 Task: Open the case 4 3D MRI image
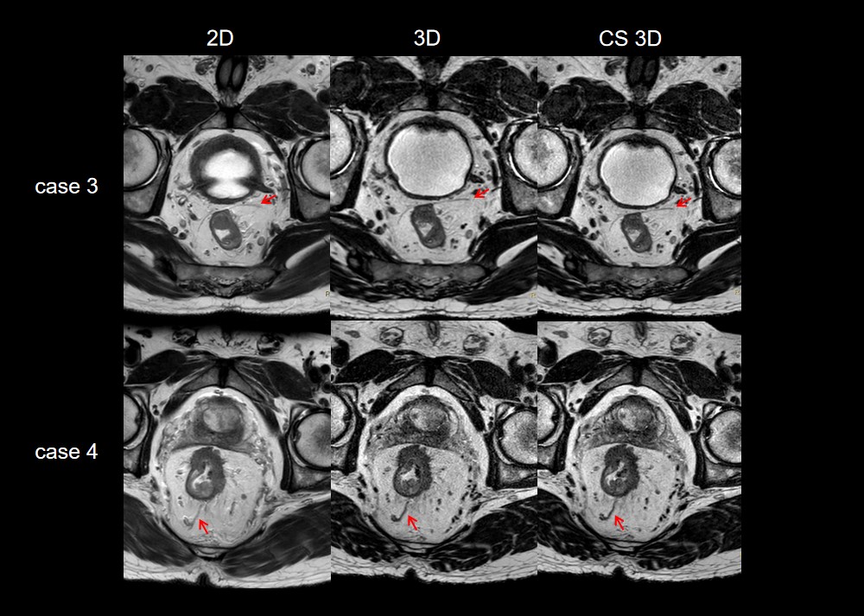point(433,449)
